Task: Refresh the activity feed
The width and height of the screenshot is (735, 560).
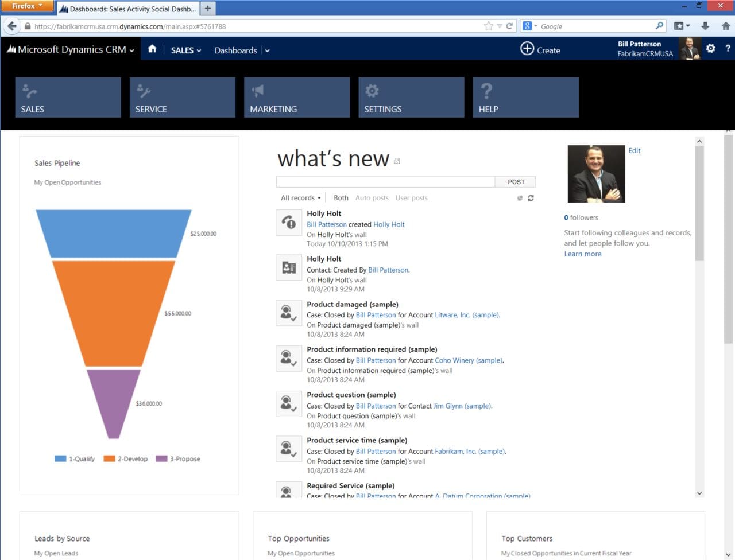Action: tap(530, 198)
